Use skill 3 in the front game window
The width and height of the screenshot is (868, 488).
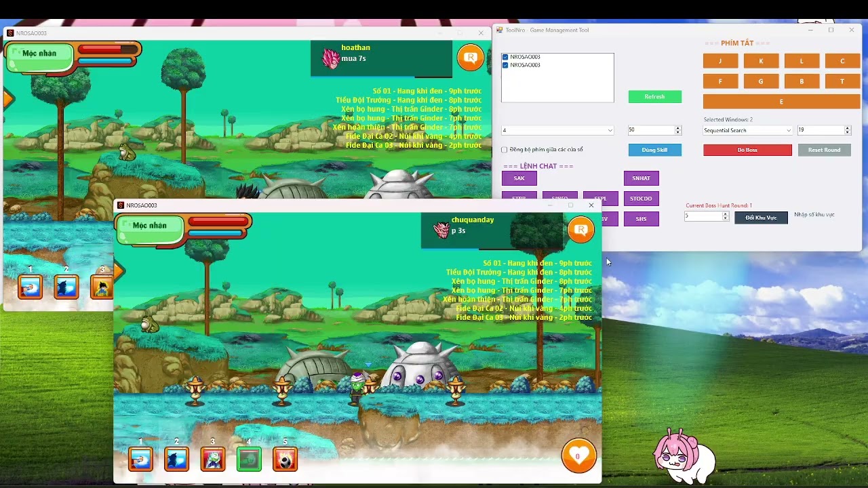(x=213, y=459)
